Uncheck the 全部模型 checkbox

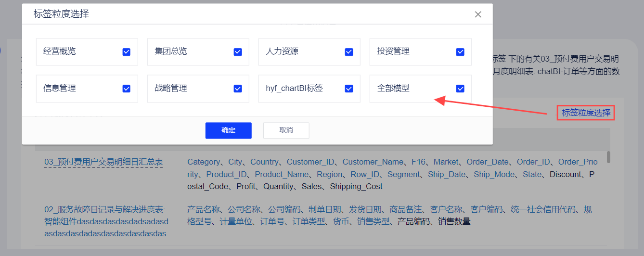[x=460, y=89]
